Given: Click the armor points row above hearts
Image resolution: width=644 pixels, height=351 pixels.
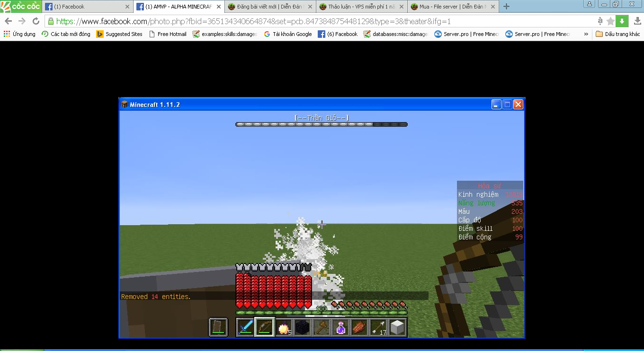Looking at the screenshot, I should (274, 267).
